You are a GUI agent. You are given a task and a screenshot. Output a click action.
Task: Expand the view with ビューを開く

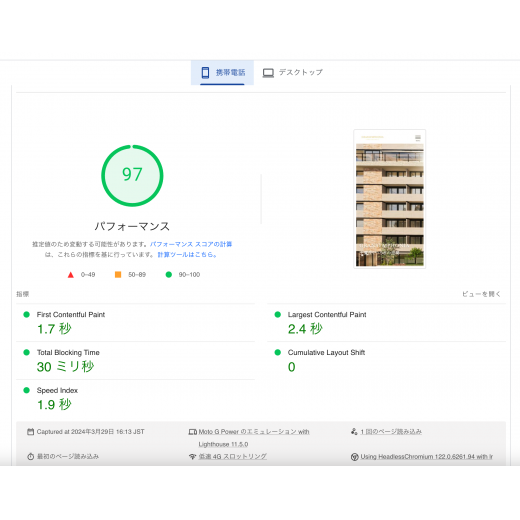pyautogui.click(x=481, y=294)
